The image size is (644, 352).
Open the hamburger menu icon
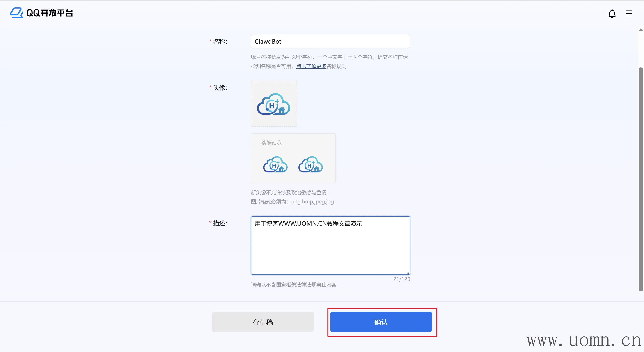coord(628,13)
